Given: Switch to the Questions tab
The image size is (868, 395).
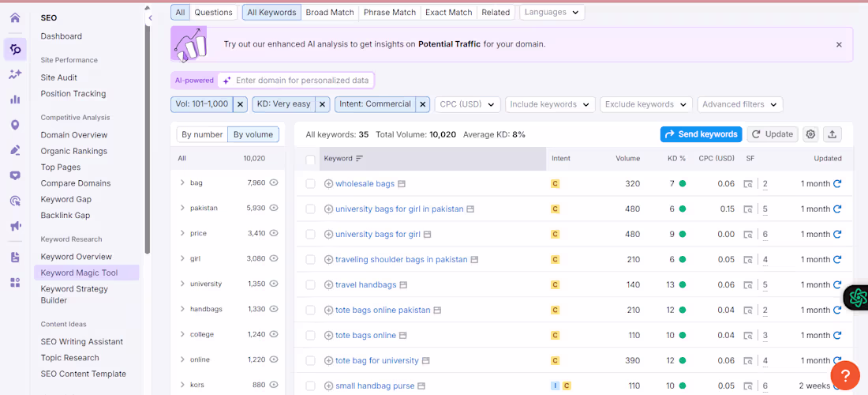Looking at the screenshot, I should click(214, 12).
